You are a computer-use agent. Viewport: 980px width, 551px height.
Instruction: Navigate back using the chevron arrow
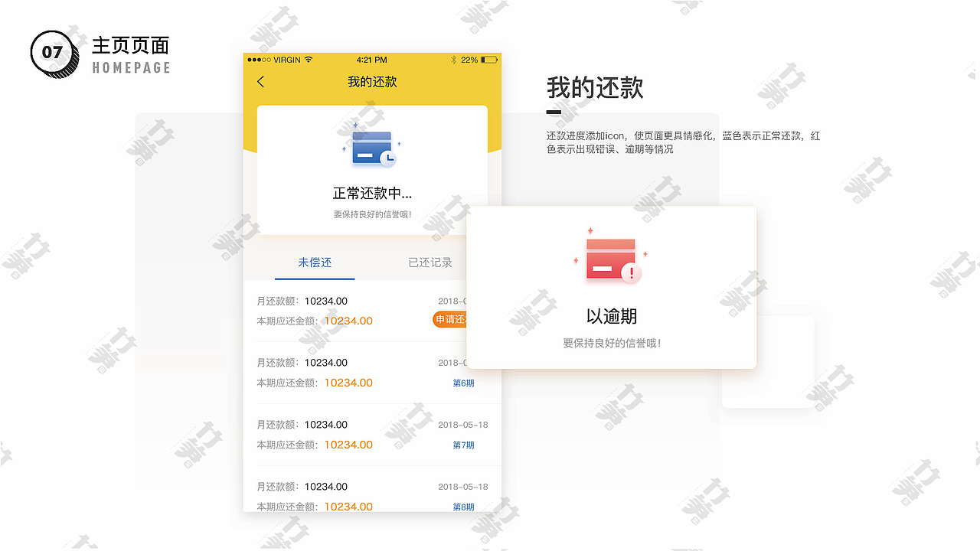pyautogui.click(x=260, y=81)
